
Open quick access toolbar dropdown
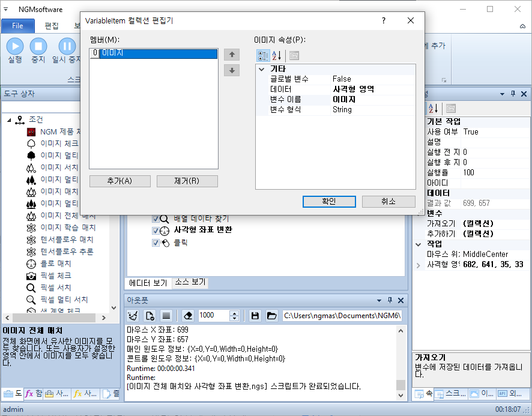(6, 9)
